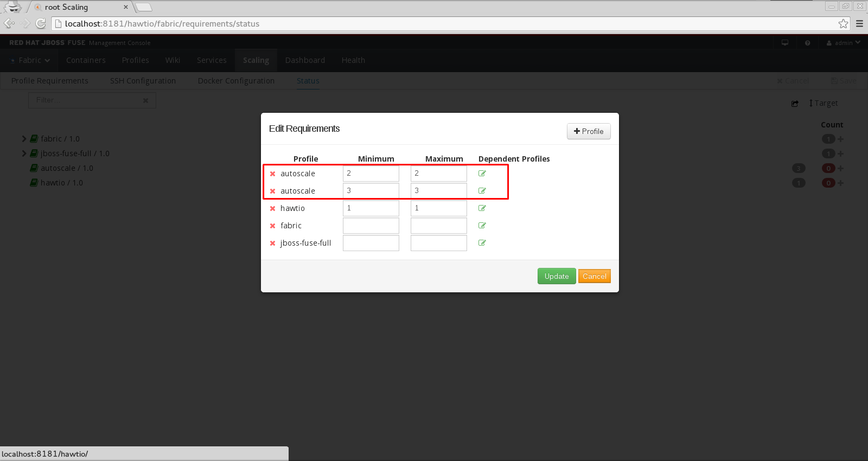Image resolution: width=868 pixels, height=461 pixels.
Task: Expand the fabric / 1.0 tree node
Action: 24,139
